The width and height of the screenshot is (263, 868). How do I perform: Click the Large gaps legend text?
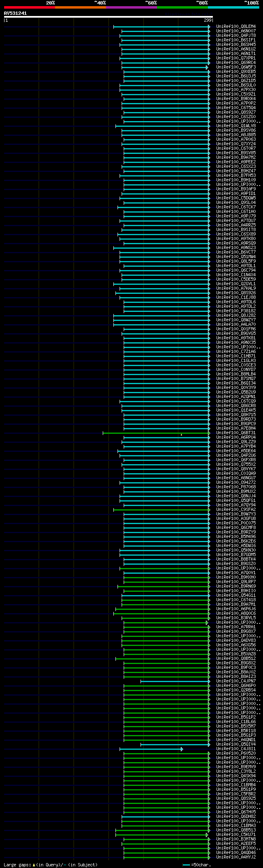[51, 865]
